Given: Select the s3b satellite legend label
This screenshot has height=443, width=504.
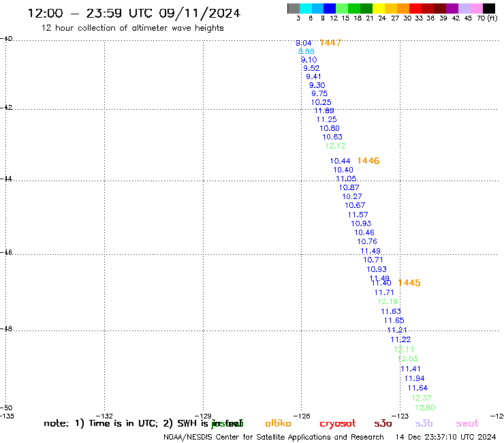Looking at the screenshot, I should pyautogui.click(x=424, y=423).
